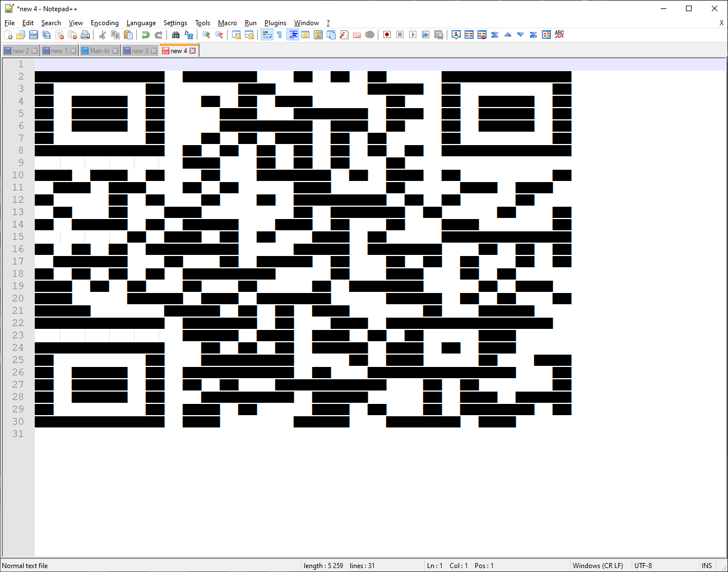Click the 'length : 5 259' status text
The height and width of the screenshot is (572, 728).
[x=323, y=566]
